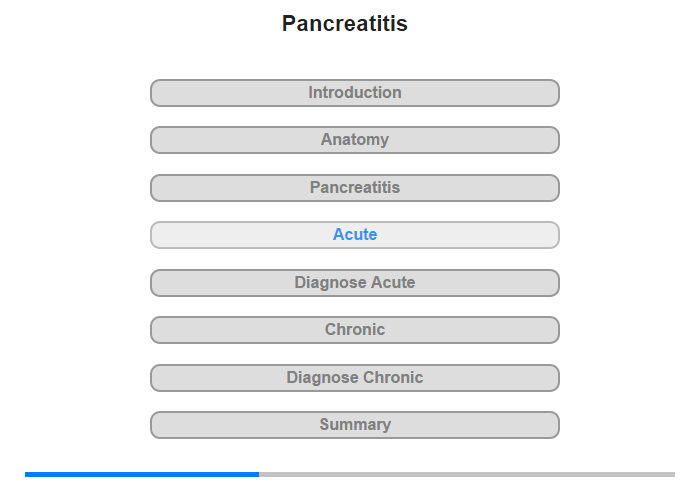Select the Pancreatitis menu button
Viewport: 700px width, 480px height.
click(x=354, y=188)
